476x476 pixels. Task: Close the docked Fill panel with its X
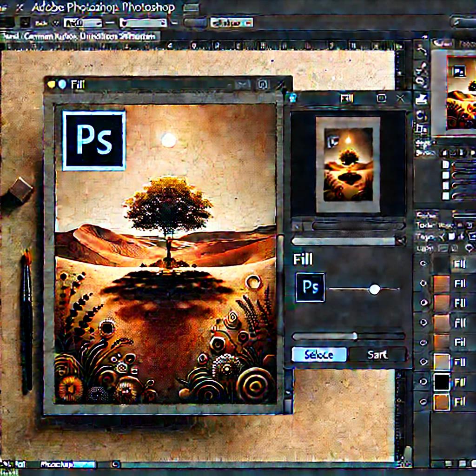[x=400, y=98]
